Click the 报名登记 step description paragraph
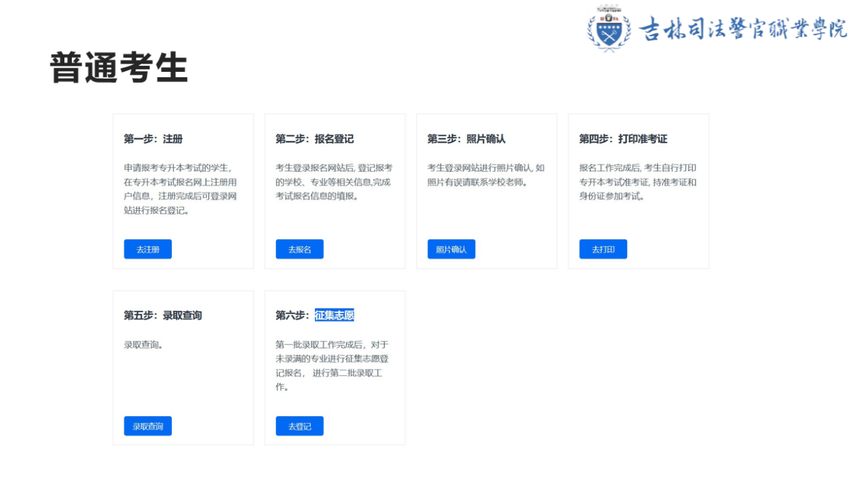 pyautogui.click(x=333, y=182)
